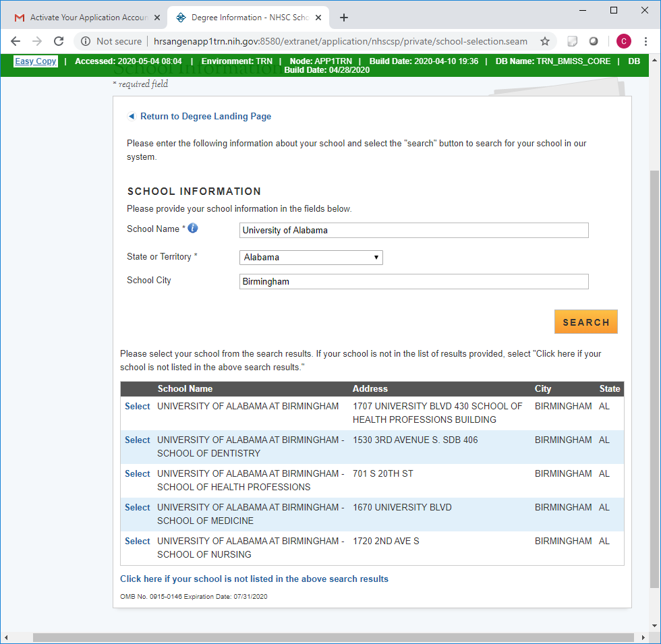661x644 pixels.
Task: Select the School of Medicine result
Action: click(138, 508)
